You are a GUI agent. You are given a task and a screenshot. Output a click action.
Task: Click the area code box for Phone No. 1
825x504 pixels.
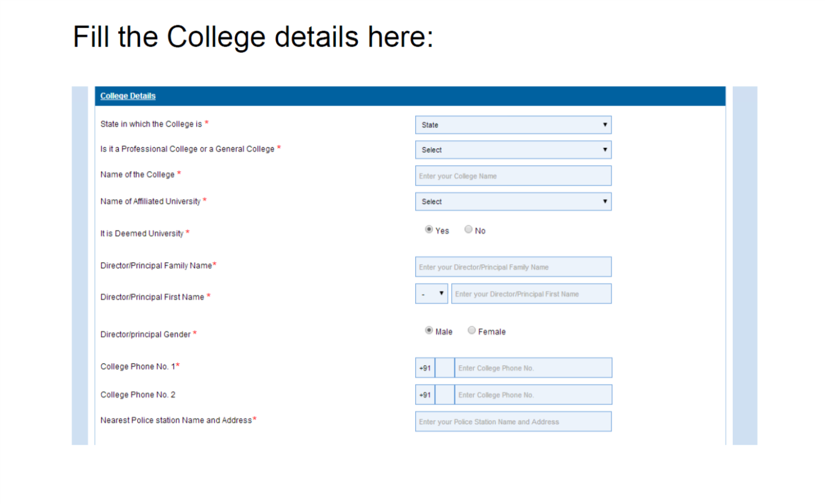point(445,368)
